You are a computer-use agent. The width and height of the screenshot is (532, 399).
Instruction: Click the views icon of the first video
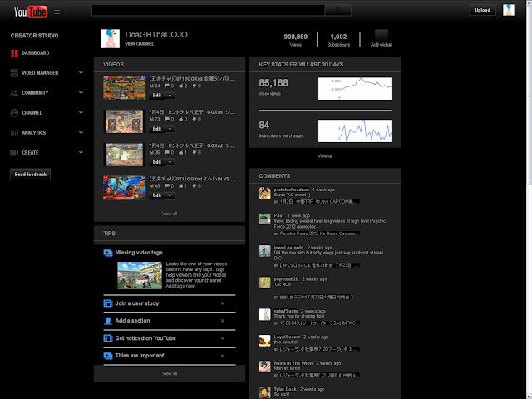151,86
